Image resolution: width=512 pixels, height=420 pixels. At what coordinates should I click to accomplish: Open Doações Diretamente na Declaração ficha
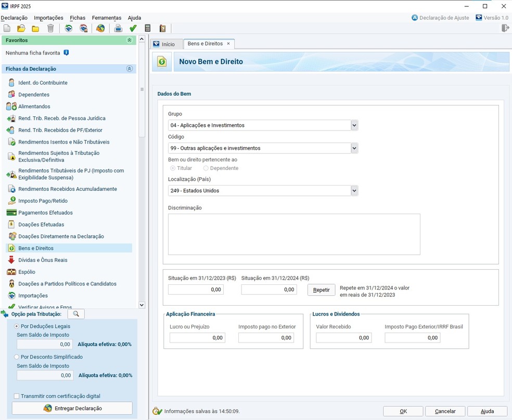[61, 237]
